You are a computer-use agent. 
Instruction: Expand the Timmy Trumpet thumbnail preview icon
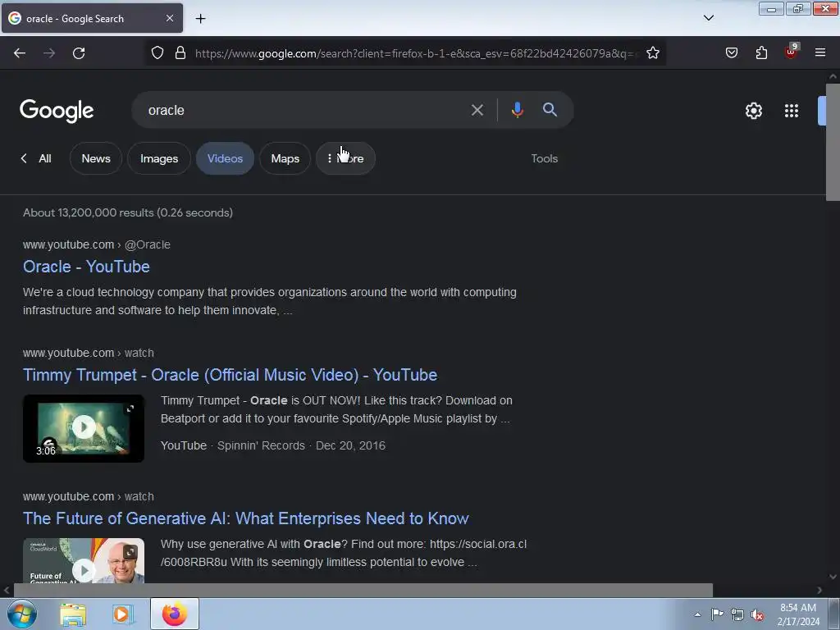pos(130,409)
